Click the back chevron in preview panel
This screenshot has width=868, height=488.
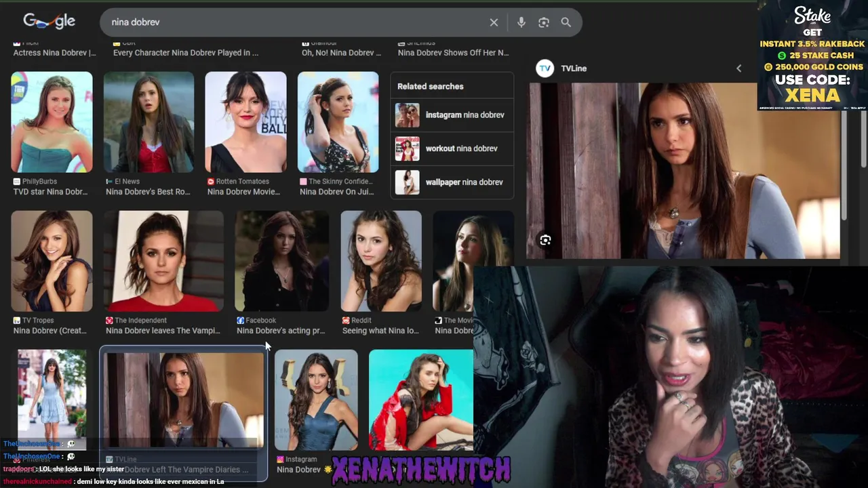click(738, 68)
